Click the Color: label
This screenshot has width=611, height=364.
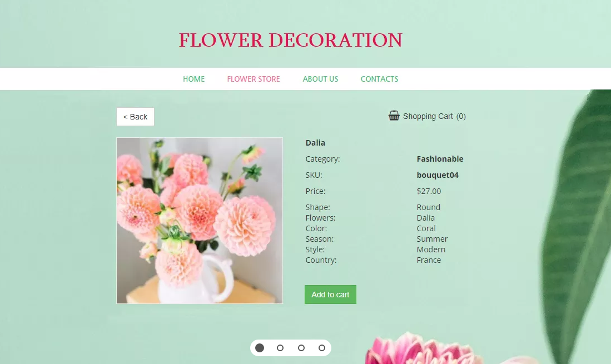(316, 228)
